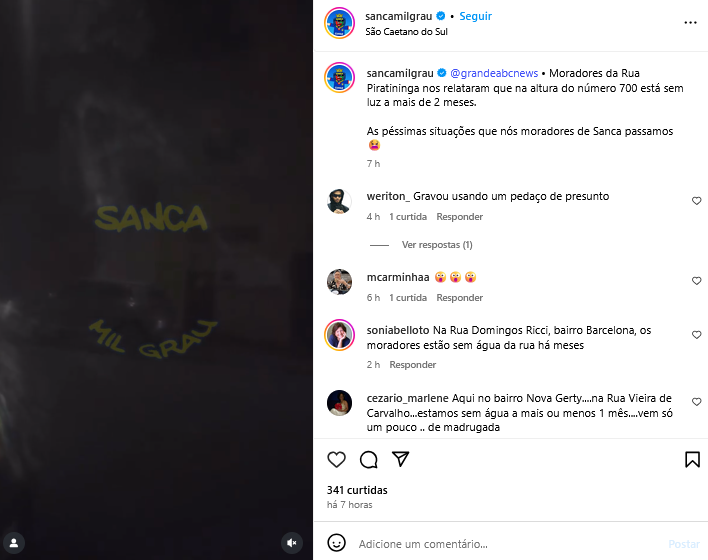This screenshot has height=560, width=708.
Task: Like mcarminhaa comment heart
Action: (697, 281)
